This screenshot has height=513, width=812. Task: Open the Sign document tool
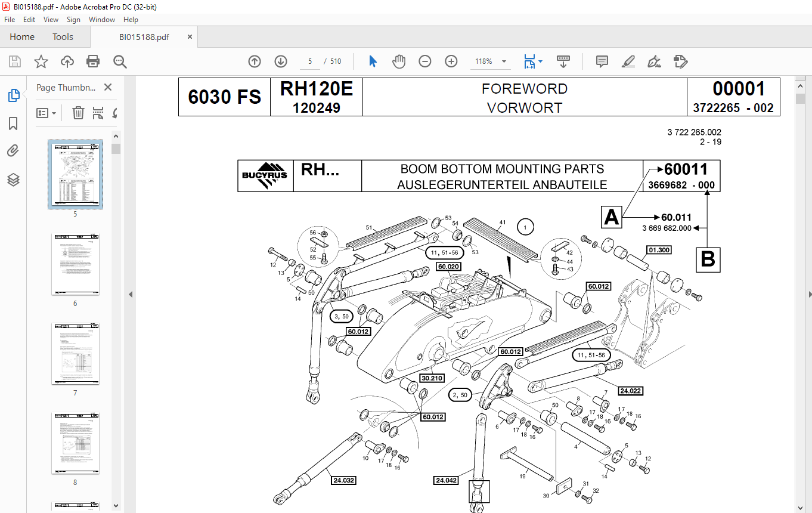coord(654,61)
